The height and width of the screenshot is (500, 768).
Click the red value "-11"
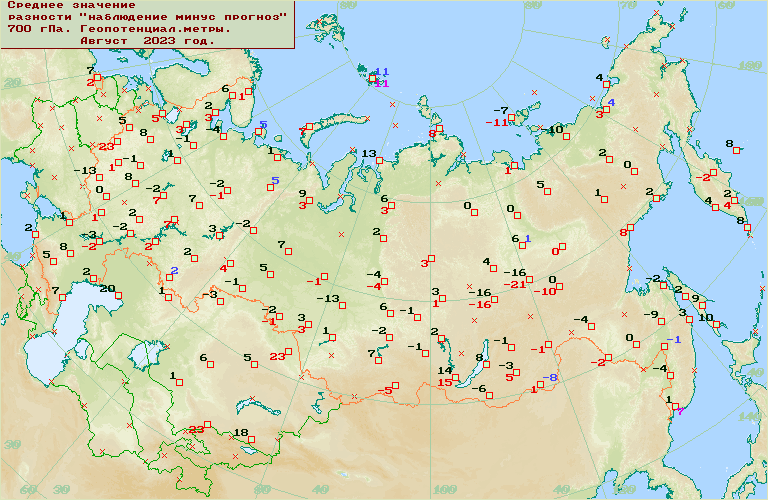497,122
